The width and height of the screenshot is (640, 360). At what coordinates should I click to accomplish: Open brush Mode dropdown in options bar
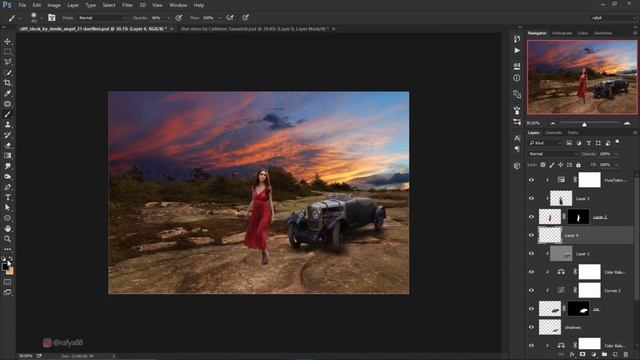(102, 18)
